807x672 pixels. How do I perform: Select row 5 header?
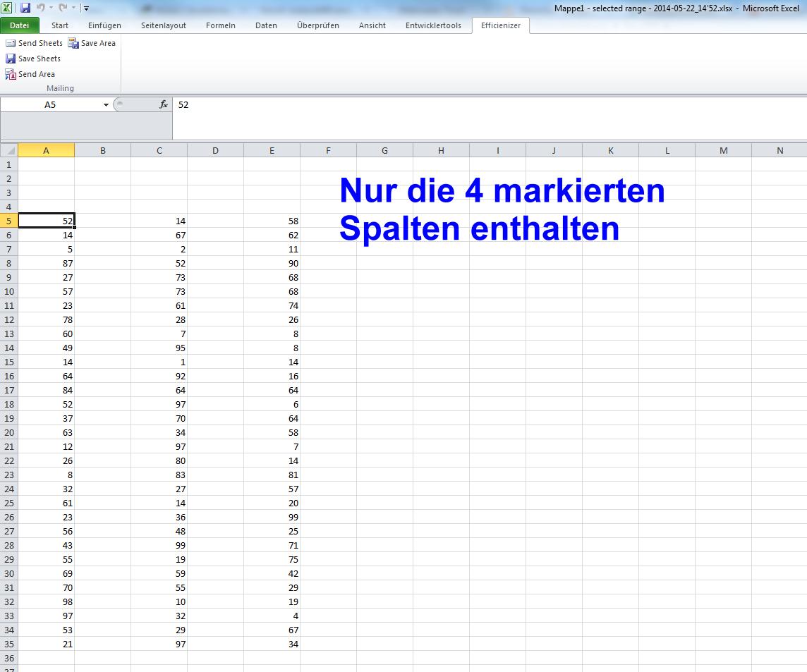click(x=8, y=221)
